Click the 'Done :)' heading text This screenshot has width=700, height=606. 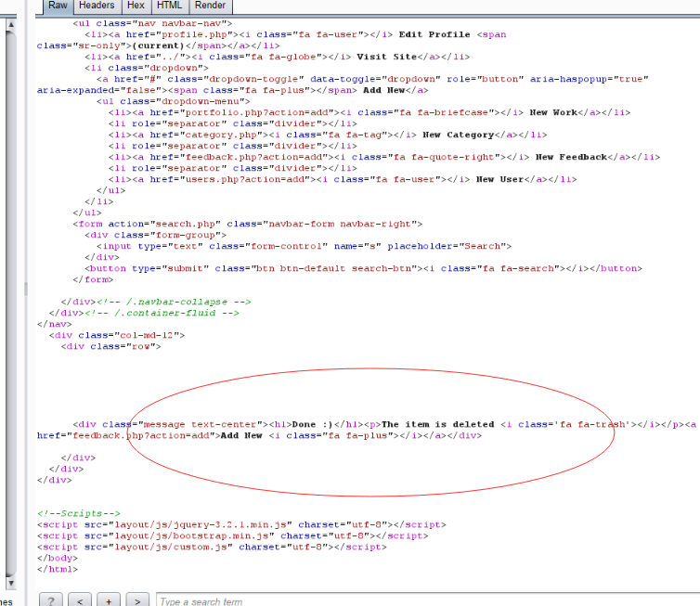point(313,424)
